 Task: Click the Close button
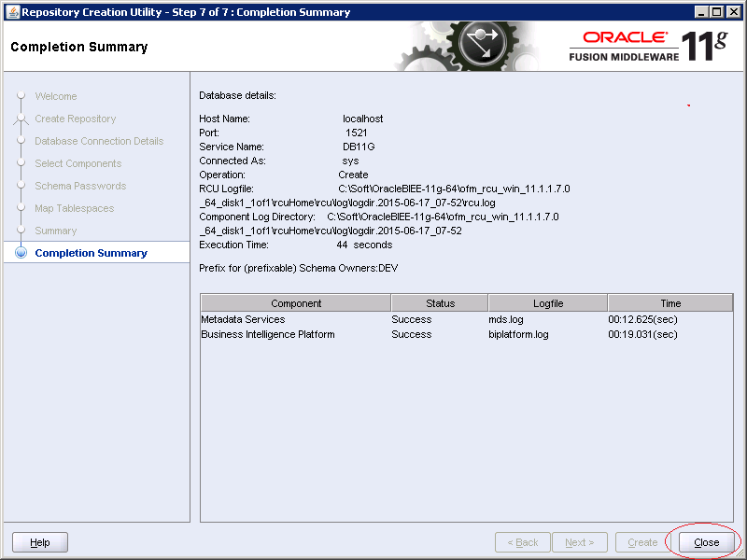706,542
